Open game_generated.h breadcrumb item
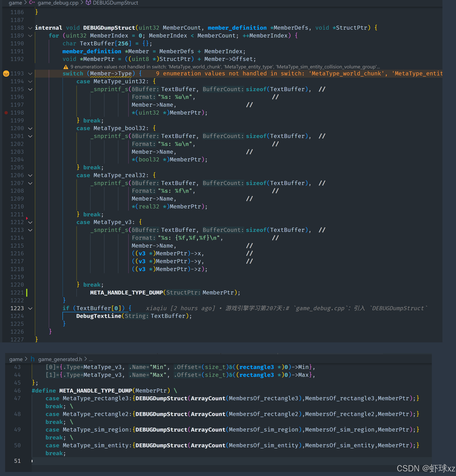 [x=60, y=359]
